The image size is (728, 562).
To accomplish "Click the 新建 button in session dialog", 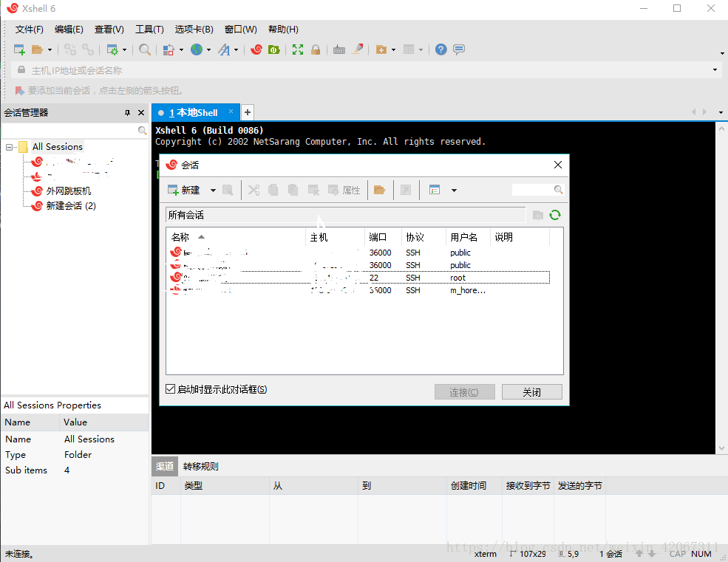I will click(x=184, y=190).
